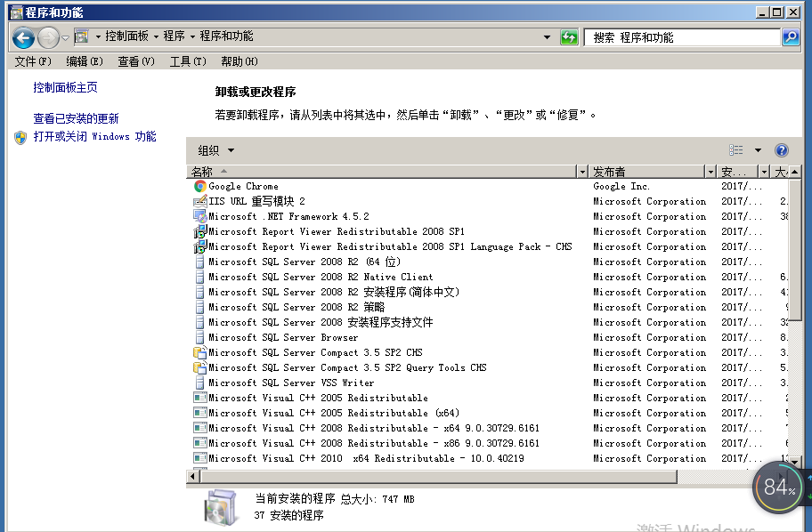812x532 pixels.
Task: Open the help question mark icon
Action: [781, 150]
